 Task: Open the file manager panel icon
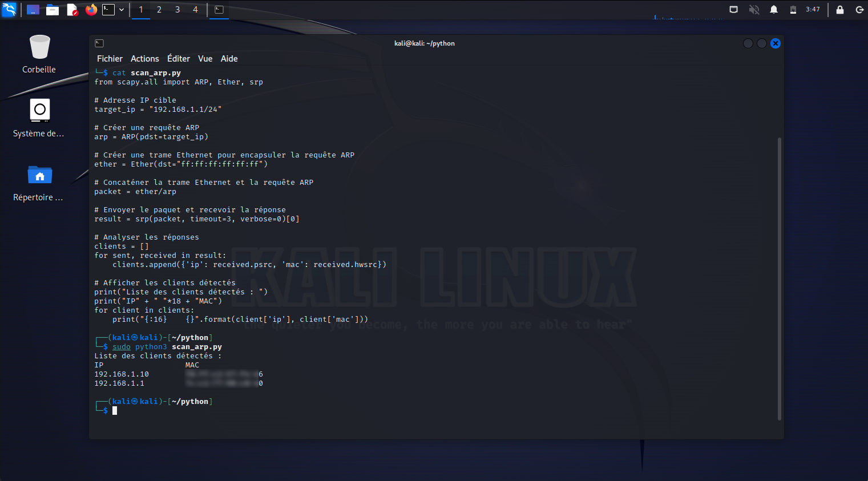pos(53,9)
